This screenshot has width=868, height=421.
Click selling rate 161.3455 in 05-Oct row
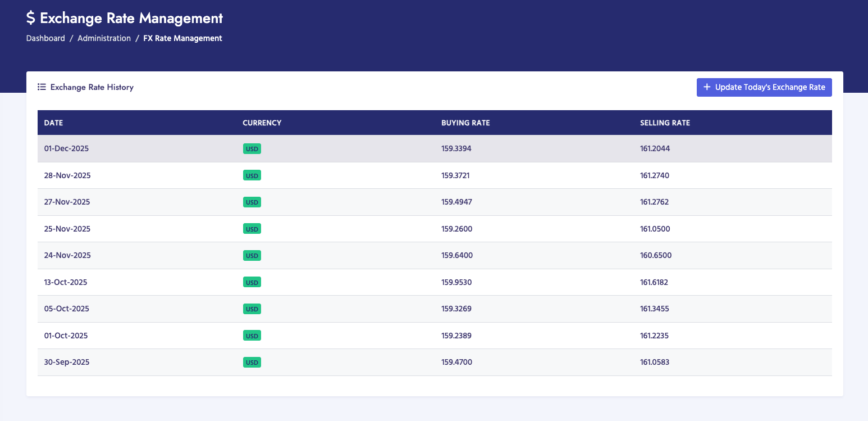coord(654,309)
